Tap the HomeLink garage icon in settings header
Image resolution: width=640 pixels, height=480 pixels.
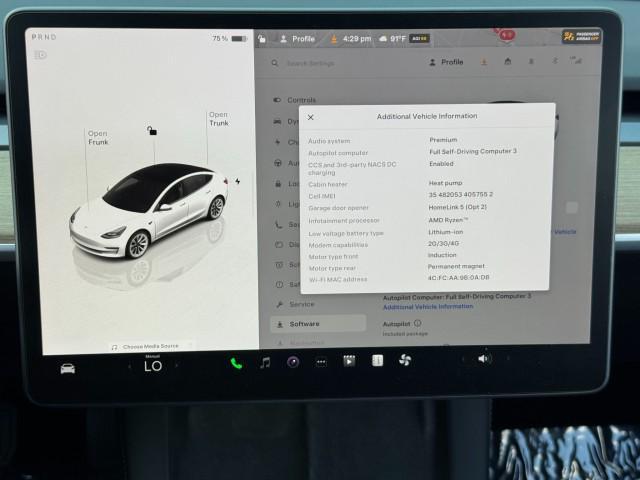(x=508, y=62)
